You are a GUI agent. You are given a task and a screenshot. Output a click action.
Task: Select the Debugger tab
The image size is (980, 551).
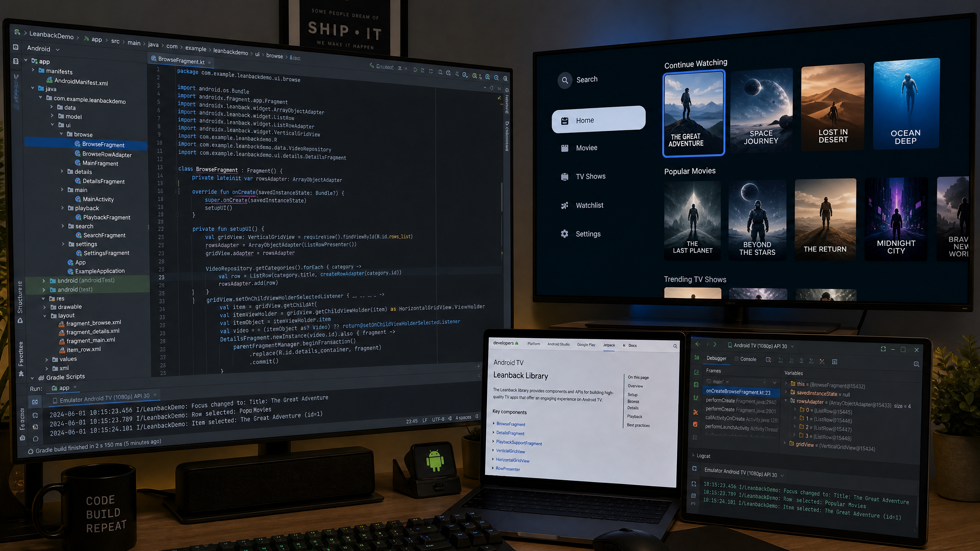coord(716,359)
